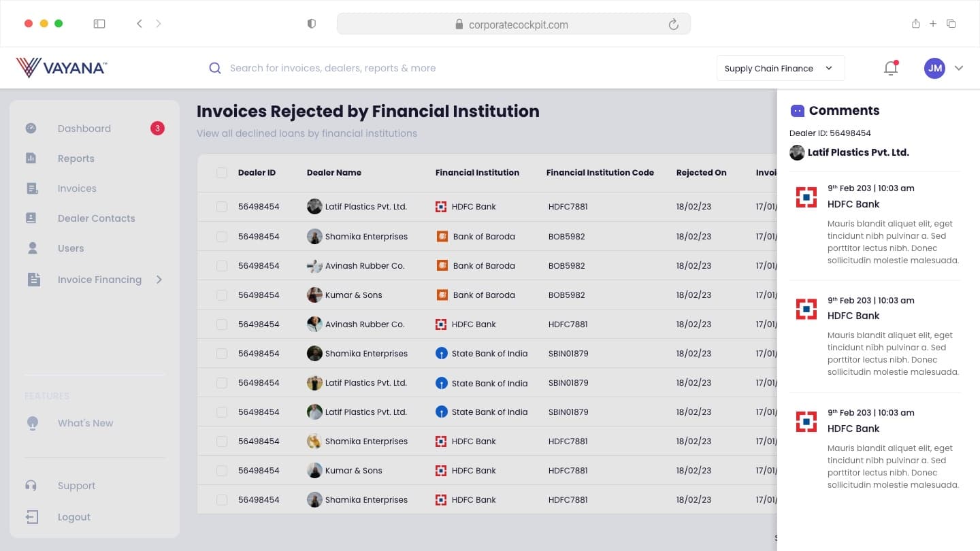This screenshot has width=980, height=551.
Task: Open the notifications bell icon
Action: click(x=891, y=68)
